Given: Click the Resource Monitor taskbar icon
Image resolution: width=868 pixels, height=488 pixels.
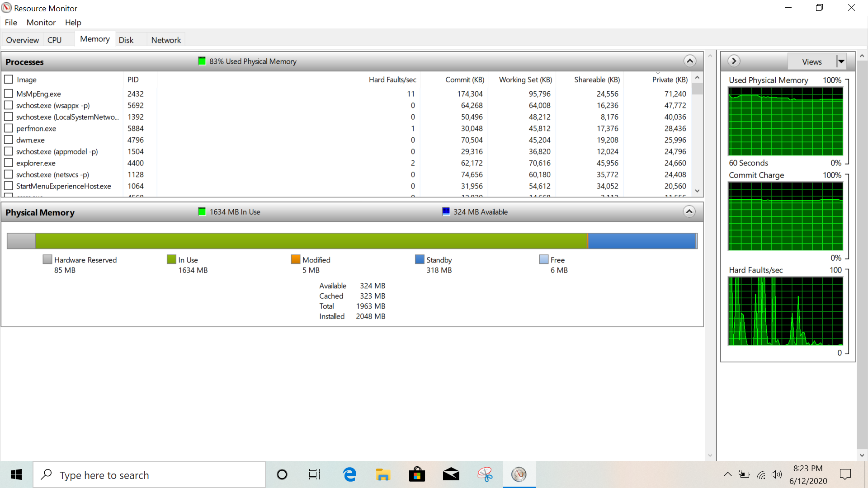Looking at the screenshot, I should coord(519,474).
